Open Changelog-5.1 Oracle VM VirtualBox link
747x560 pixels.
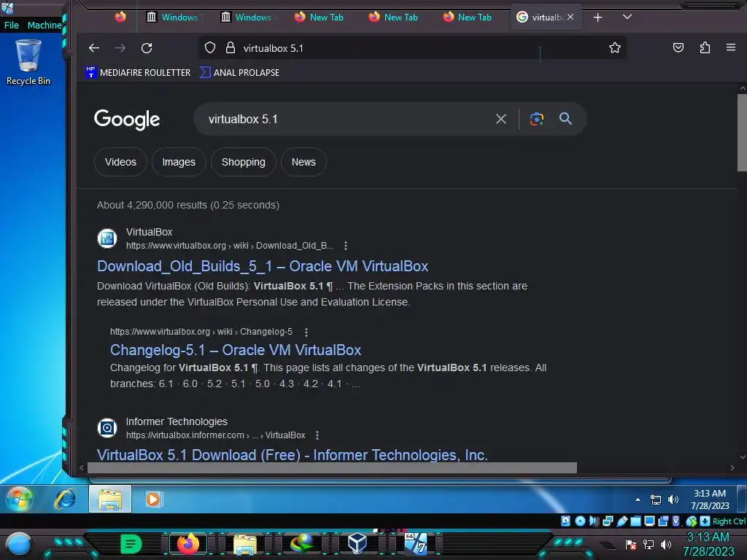click(236, 350)
